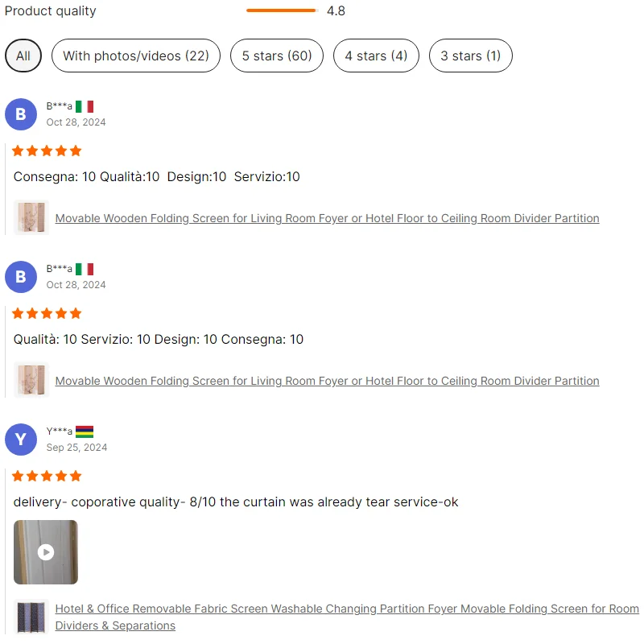Image resolution: width=644 pixels, height=644 pixels.
Task: Click second review's wooden screen product thumbnail
Action: pos(31,380)
